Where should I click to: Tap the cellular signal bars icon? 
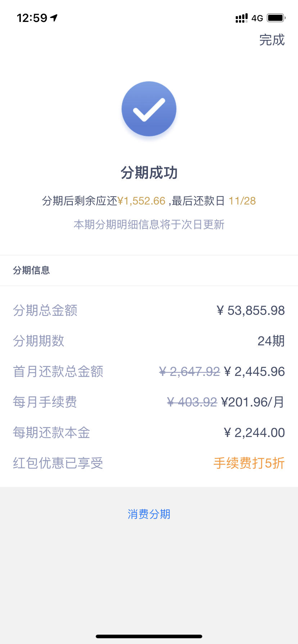click(241, 18)
